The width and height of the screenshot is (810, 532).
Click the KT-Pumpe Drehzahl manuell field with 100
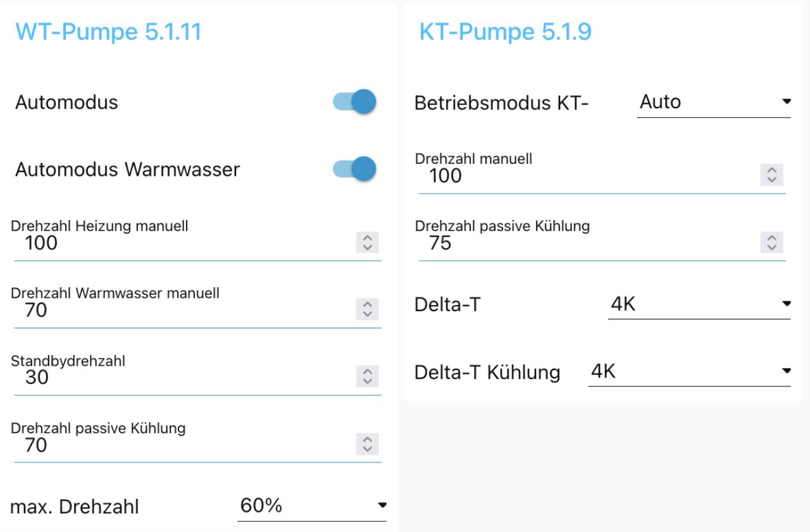point(602,175)
